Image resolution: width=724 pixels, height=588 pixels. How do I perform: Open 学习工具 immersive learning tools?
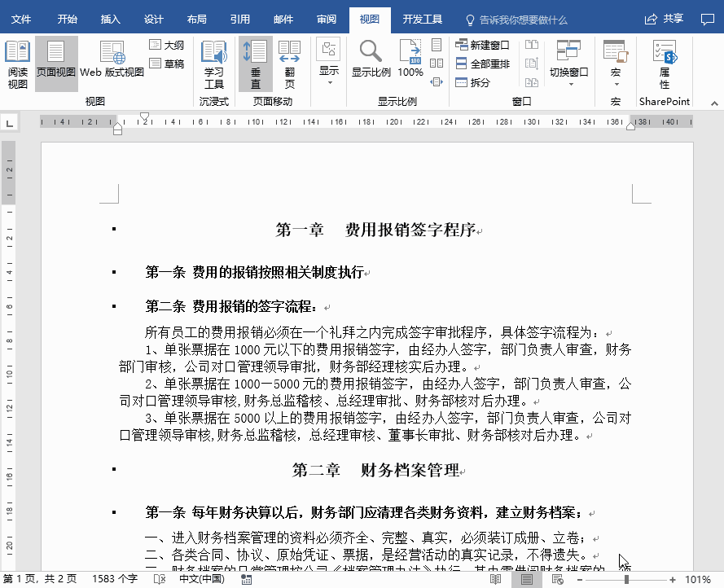tap(214, 64)
